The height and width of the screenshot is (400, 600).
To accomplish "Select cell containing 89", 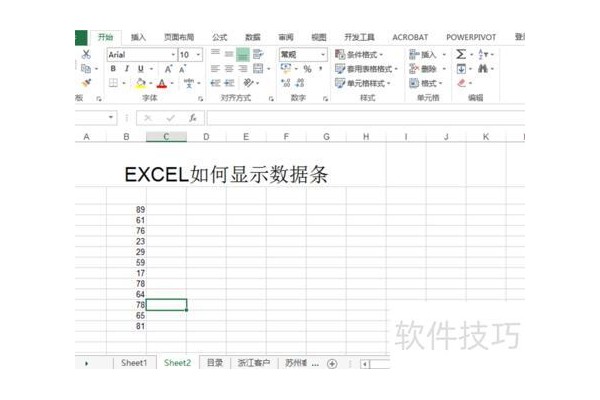I will pos(126,209).
